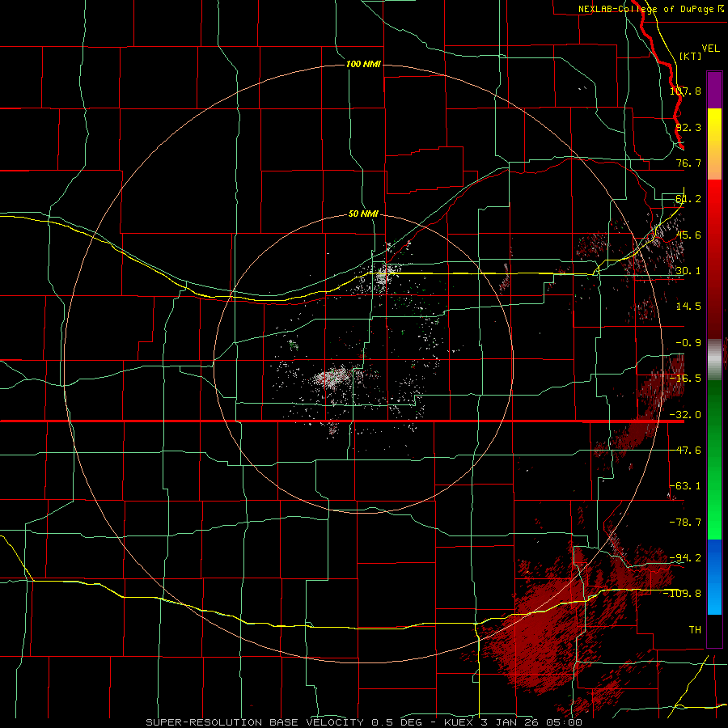
Task: Click the TH label under the color scale
Action: 695,630
